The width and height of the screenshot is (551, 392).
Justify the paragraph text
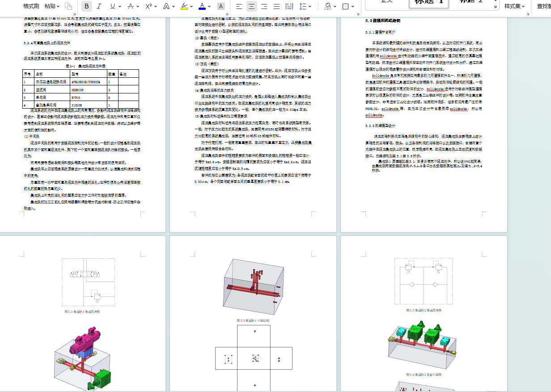click(276, 6)
